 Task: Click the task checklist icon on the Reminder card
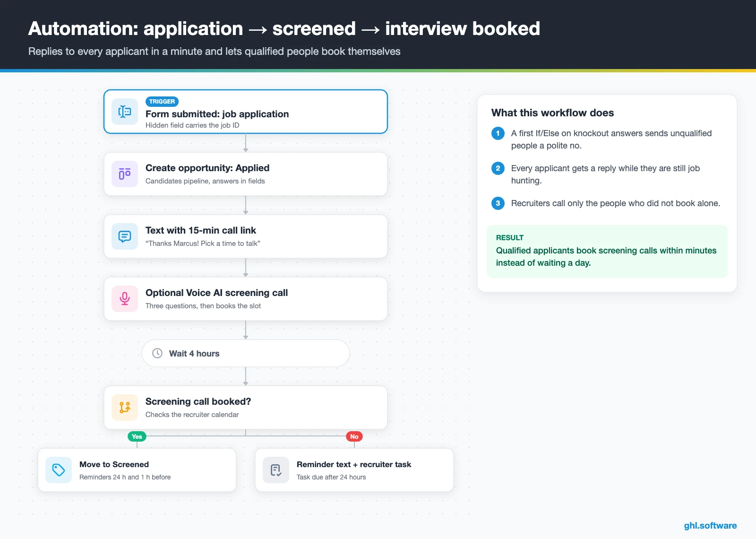(276, 470)
